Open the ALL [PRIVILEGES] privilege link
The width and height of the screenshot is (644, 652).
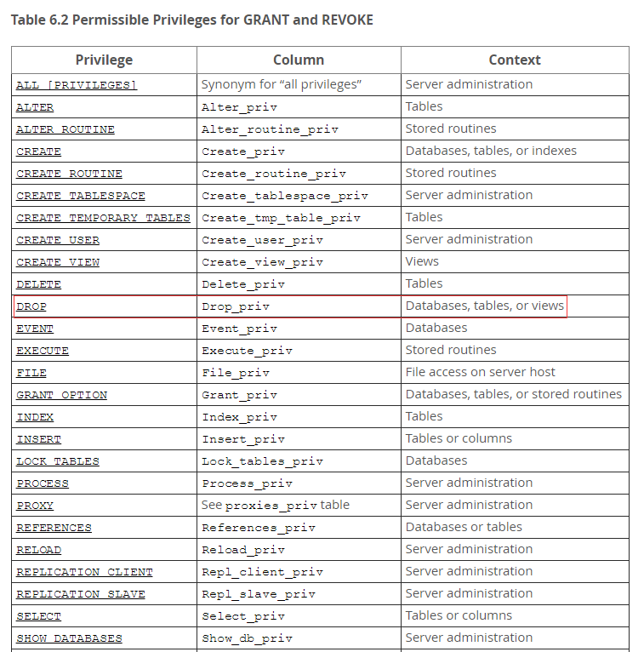(77, 85)
